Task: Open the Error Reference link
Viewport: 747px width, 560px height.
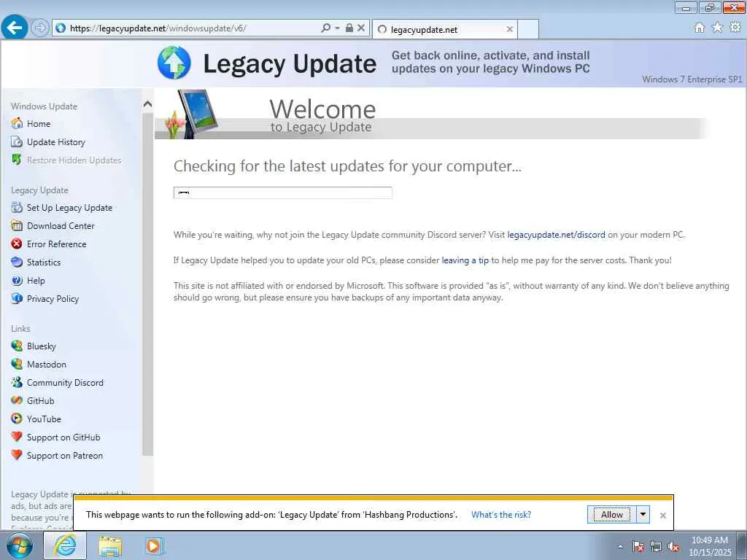Action: pyautogui.click(x=57, y=244)
